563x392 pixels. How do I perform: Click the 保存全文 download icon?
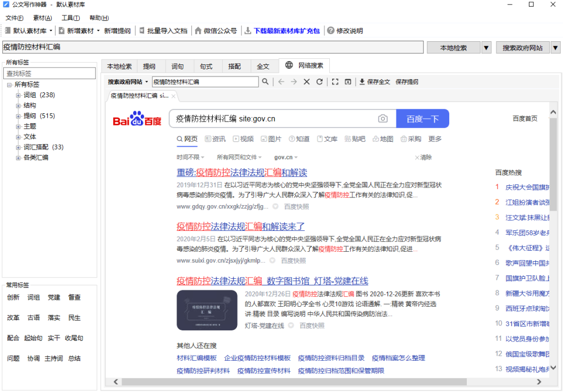[x=362, y=81]
